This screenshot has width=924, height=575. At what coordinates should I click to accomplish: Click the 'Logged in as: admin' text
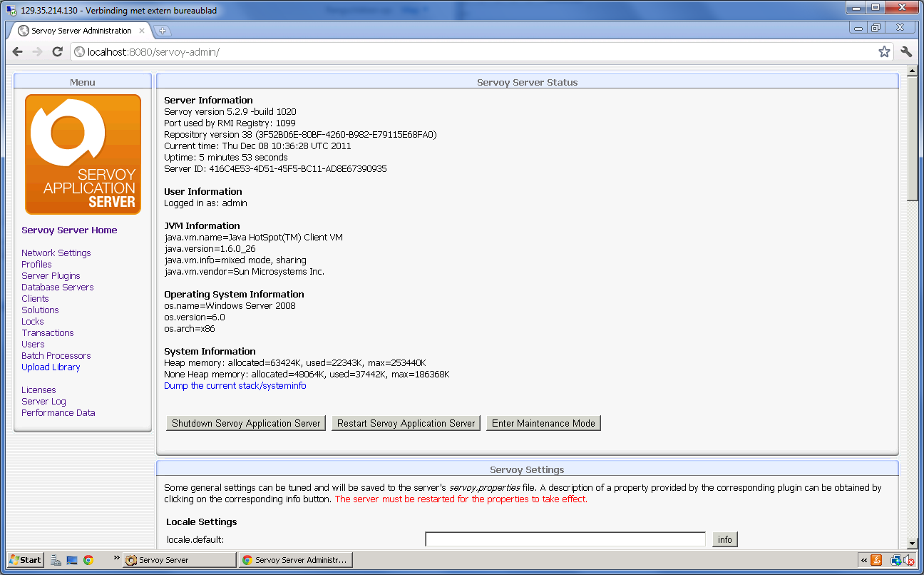point(205,203)
